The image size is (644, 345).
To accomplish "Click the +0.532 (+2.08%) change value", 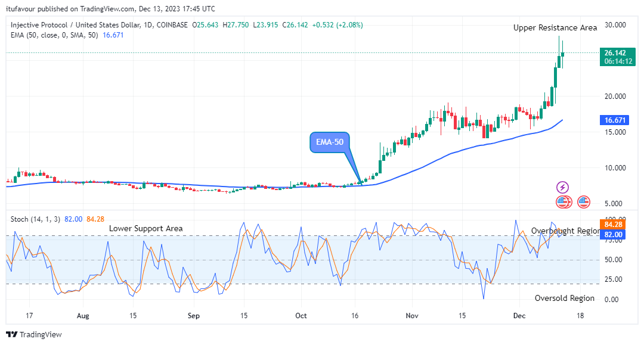I will coord(338,25).
